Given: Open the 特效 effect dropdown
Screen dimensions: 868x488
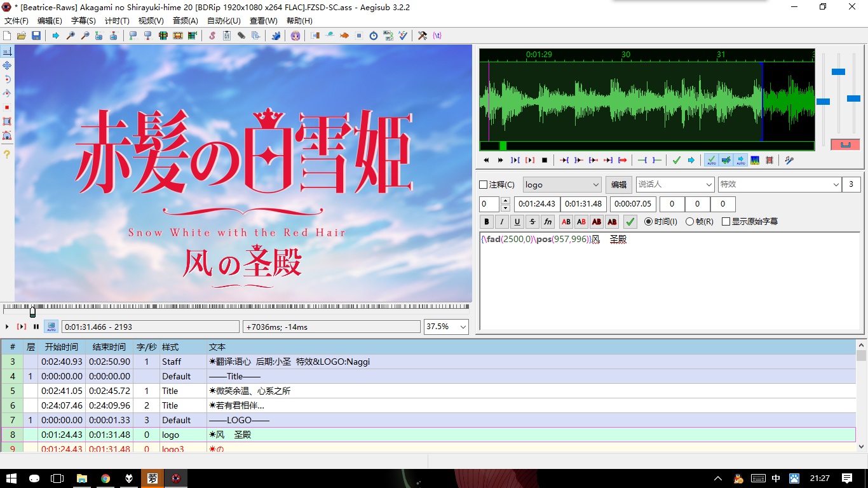Looking at the screenshot, I should pyautogui.click(x=780, y=184).
